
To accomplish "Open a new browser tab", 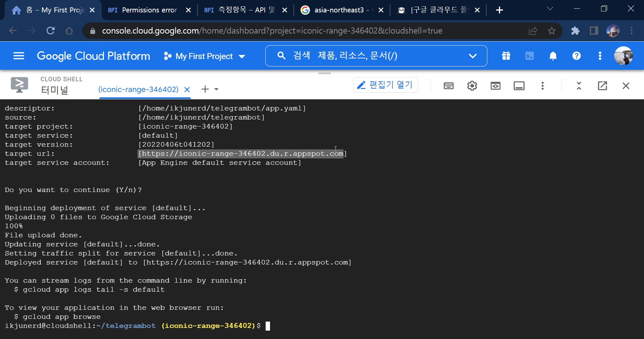I will [499, 10].
